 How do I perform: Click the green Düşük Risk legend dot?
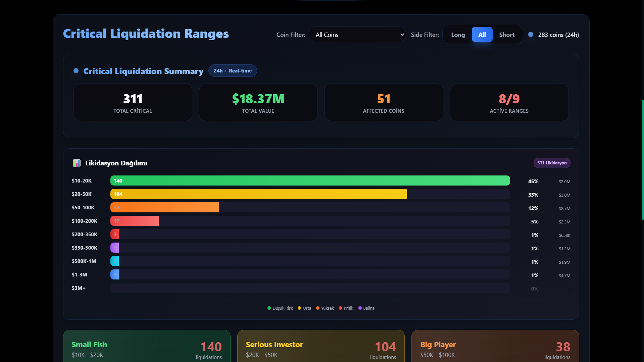coord(269,308)
